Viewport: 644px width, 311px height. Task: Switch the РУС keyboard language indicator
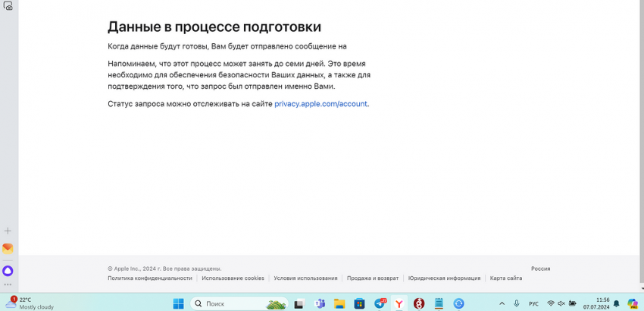(x=533, y=303)
